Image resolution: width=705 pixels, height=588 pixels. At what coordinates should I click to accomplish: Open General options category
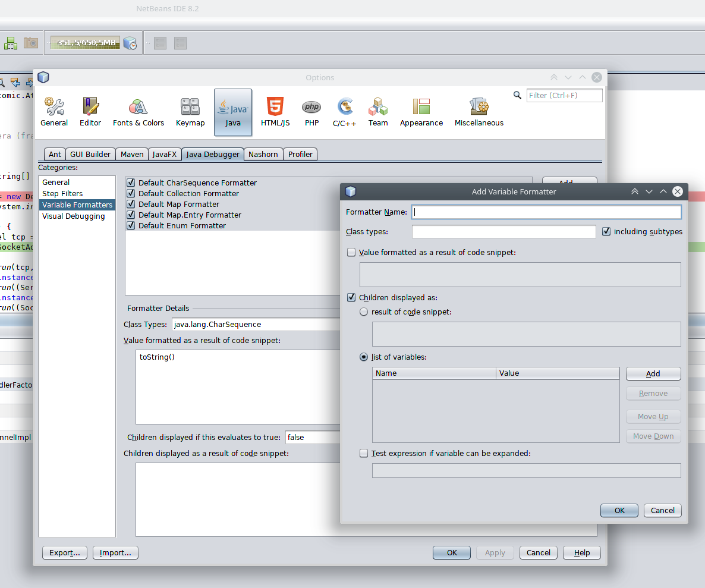54,112
